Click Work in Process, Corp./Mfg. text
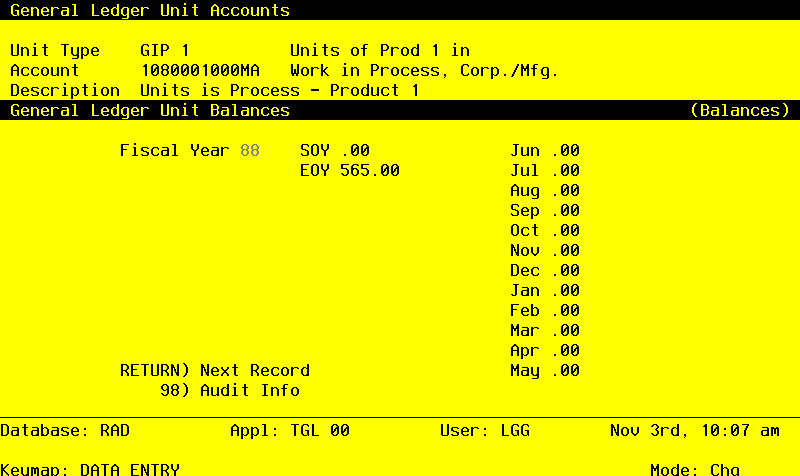 click(x=424, y=70)
